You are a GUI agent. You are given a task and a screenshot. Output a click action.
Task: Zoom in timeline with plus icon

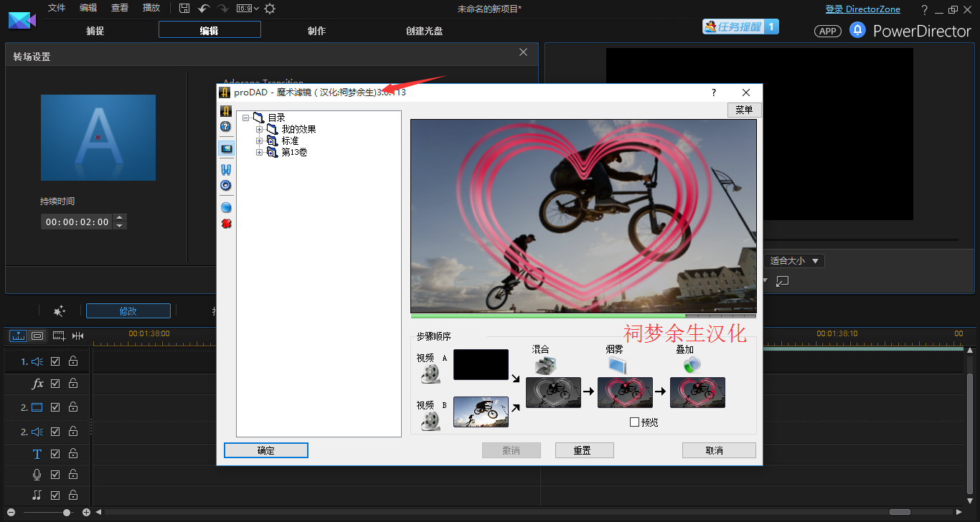click(x=86, y=512)
